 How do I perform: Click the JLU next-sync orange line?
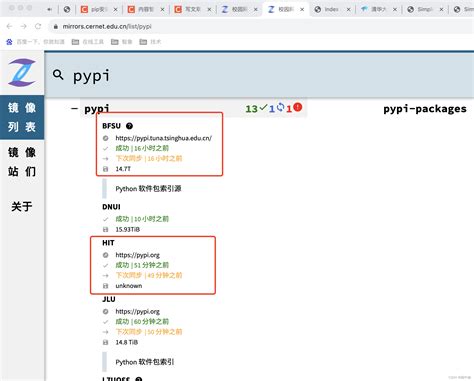click(x=149, y=332)
